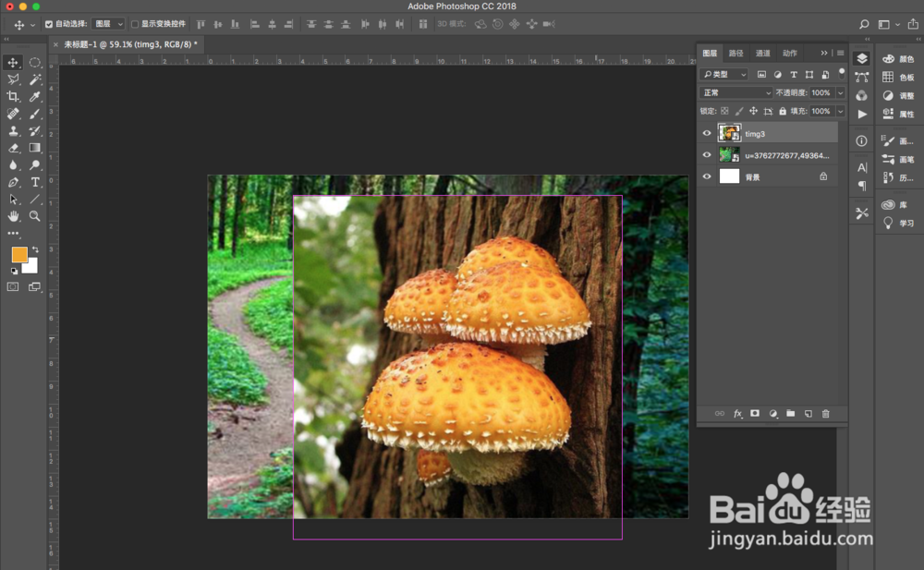Add a layer mask from panel footer
Screen dimensions: 924x570
[755, 414]
